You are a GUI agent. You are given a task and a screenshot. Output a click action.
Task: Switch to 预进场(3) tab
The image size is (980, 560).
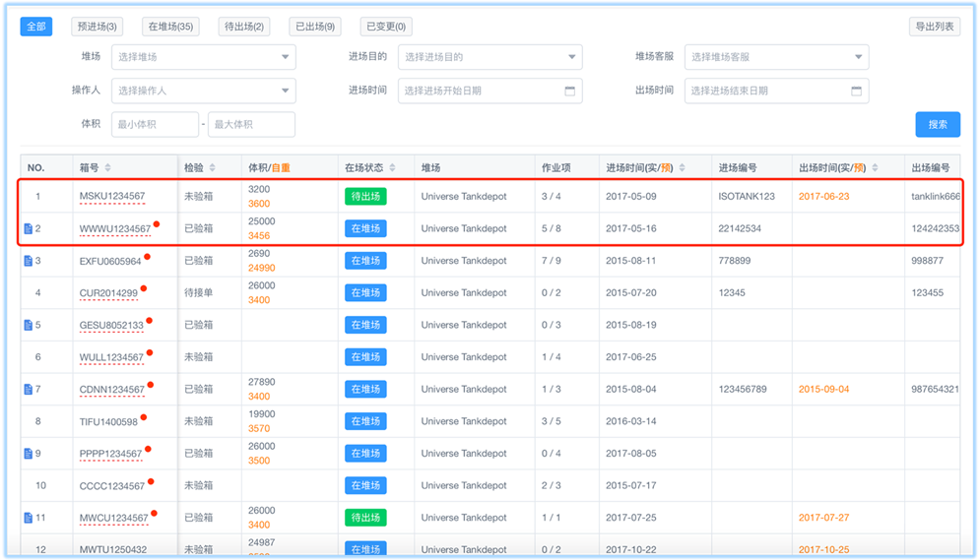click(x=97, y=27)
